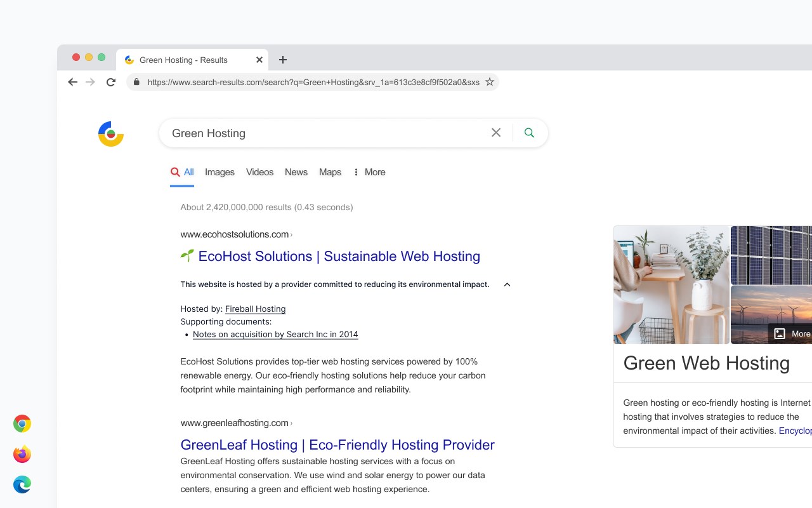812x508 pixels.
Task: Open the solar panels thumbnail image
Action: pyautogui.click(x=771, y=255)
